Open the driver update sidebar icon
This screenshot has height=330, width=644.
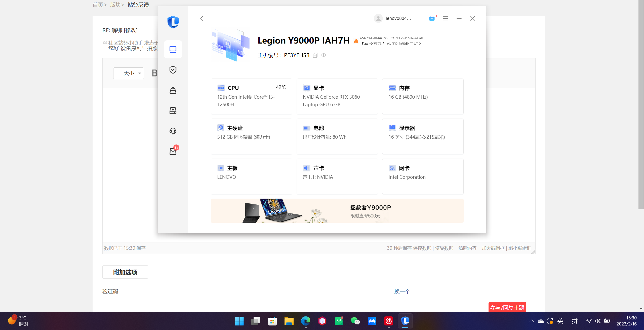click(x=173, y=111)
